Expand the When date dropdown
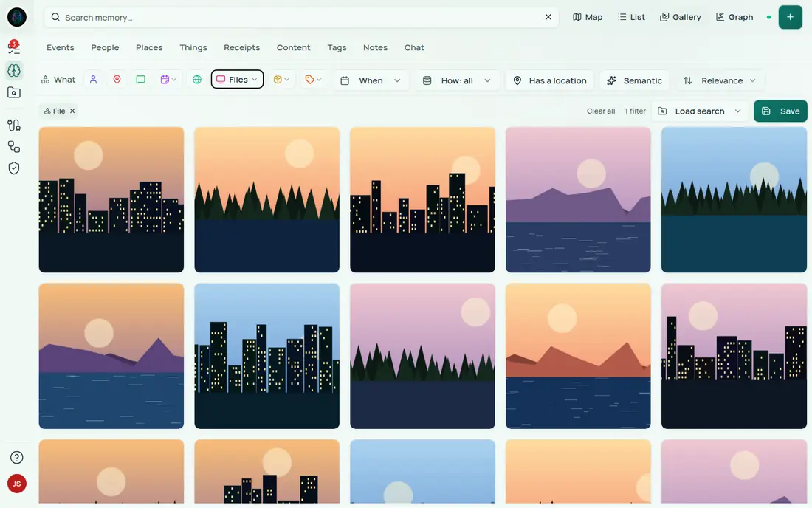This screenshot has width=812, height=508. tap(371, 80)
